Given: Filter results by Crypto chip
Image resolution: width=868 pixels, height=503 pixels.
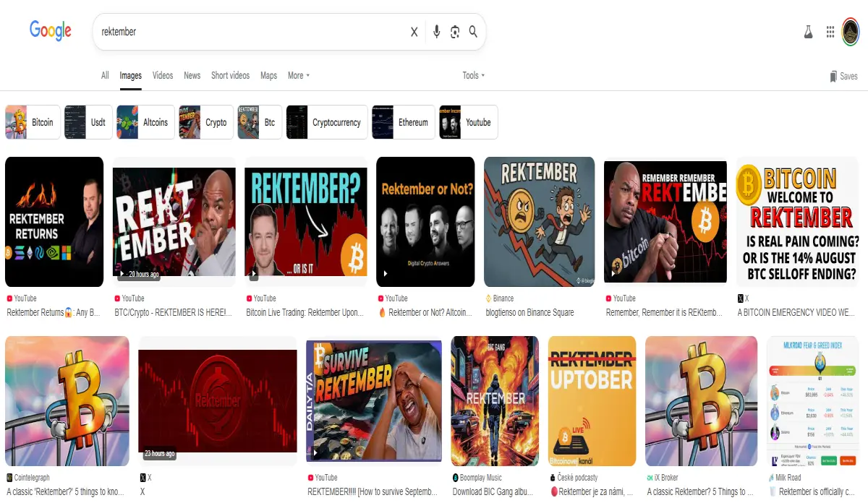Looking at the screenshot, I should click(206, 122).
